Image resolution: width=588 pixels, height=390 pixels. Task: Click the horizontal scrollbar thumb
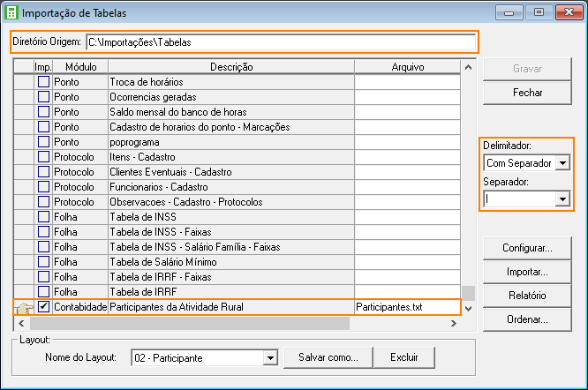point(189,323)
